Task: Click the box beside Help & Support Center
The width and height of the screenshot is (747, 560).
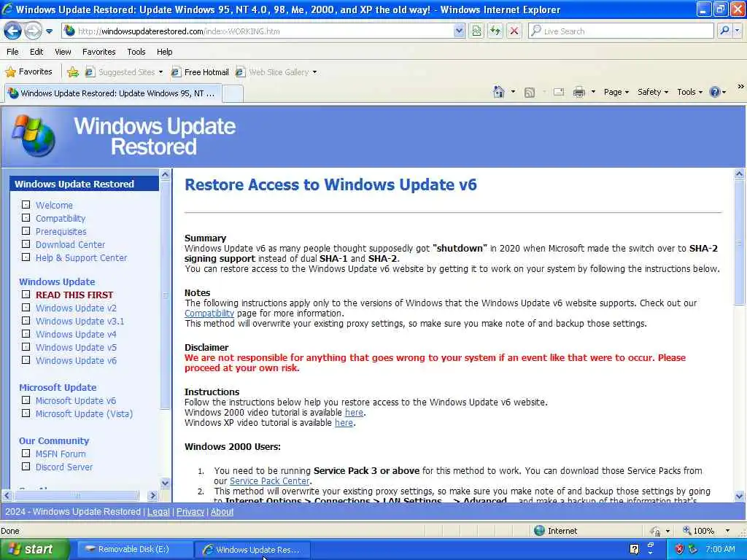Action: pyautogui.click(x=26, y=257)
